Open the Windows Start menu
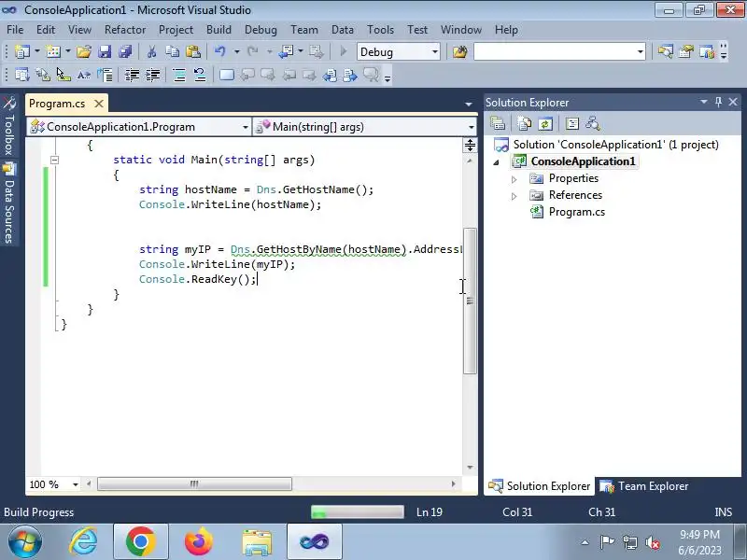The width and height of the screenshot is (747, 560). (25, 542)
